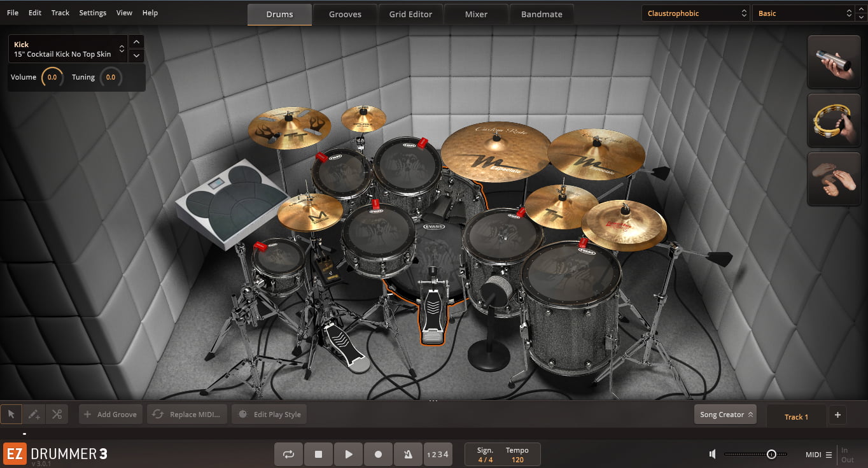
Task: Click the master volume slider handle
Action: pos(771,454)
